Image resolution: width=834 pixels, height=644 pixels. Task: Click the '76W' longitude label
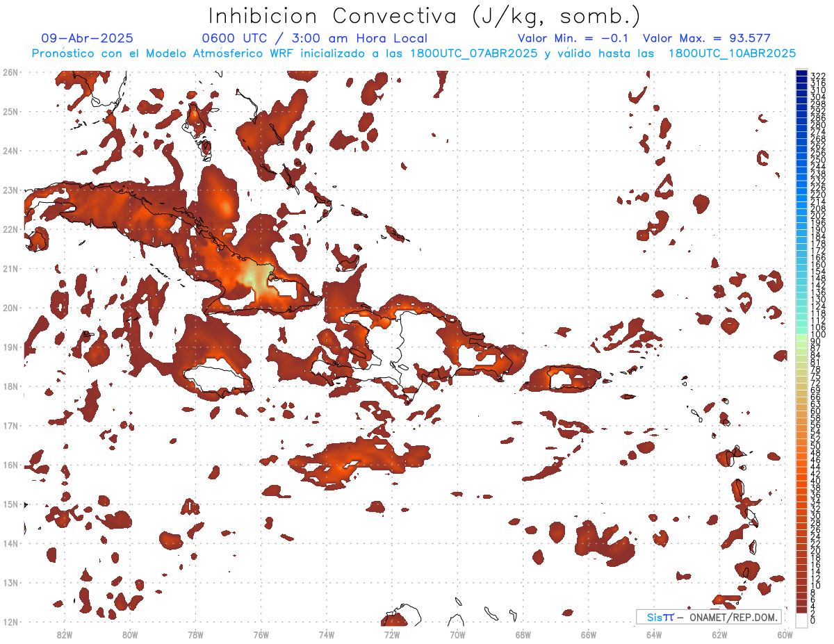[261, 634]
